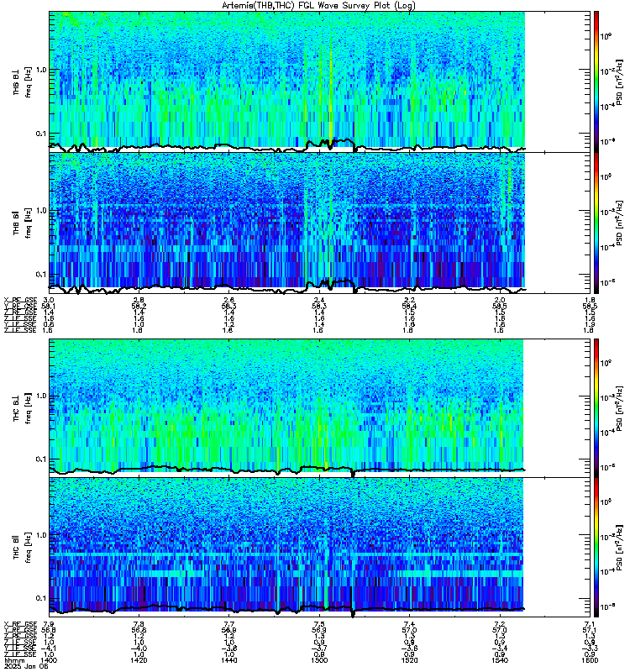
Task: Click the THC B∥ spectrogram panel
Action: click(x=319, y=548)
